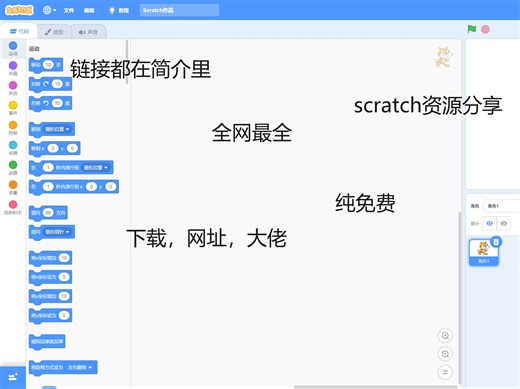Select the pink 自制积木 My Blocks category
The height and width of the screenshot is (389, 520).
click(x=13, y=207)
